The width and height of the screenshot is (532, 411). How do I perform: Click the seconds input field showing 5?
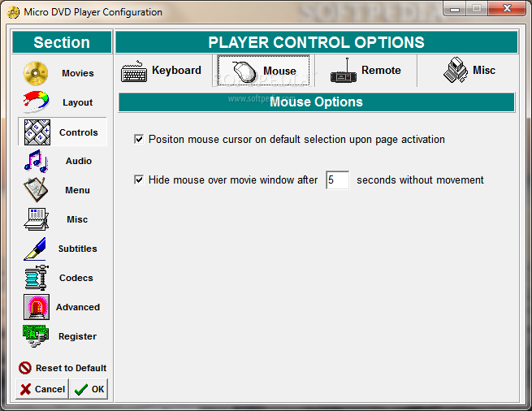pos(337,180)
